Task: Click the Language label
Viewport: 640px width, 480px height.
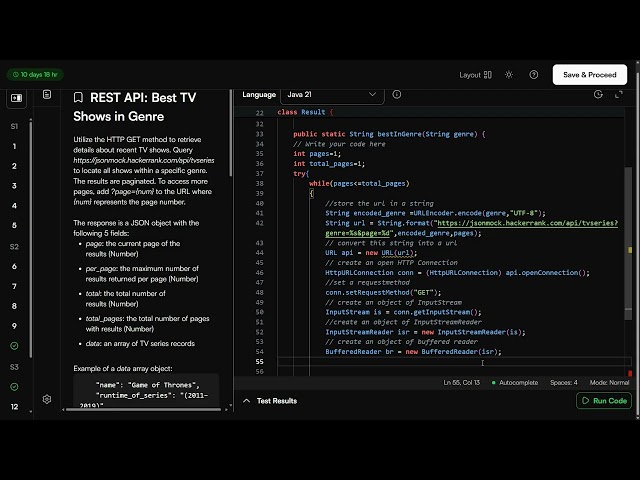Action: point(259,95)
